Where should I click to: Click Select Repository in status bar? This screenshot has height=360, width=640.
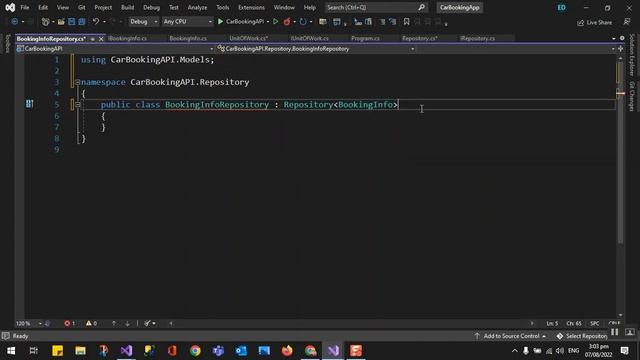coord(582,336)
